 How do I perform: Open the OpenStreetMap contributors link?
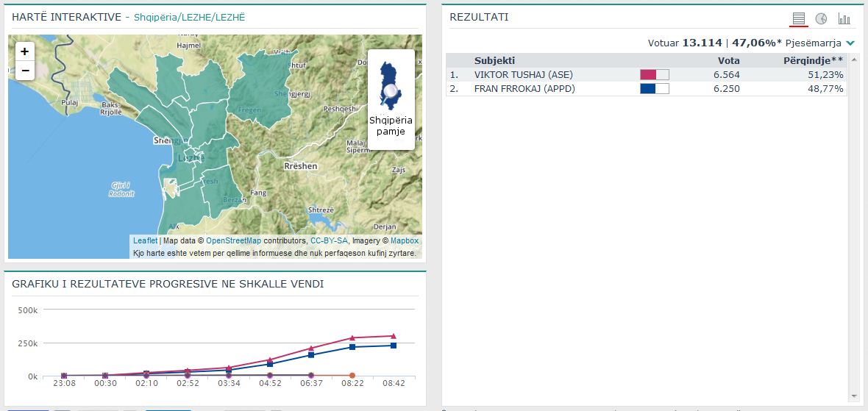233,240
